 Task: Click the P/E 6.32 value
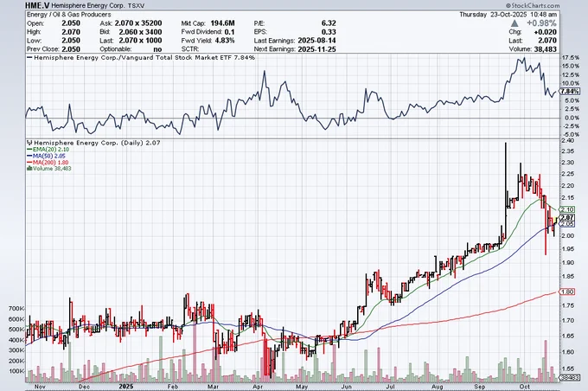tap(329, 23)
